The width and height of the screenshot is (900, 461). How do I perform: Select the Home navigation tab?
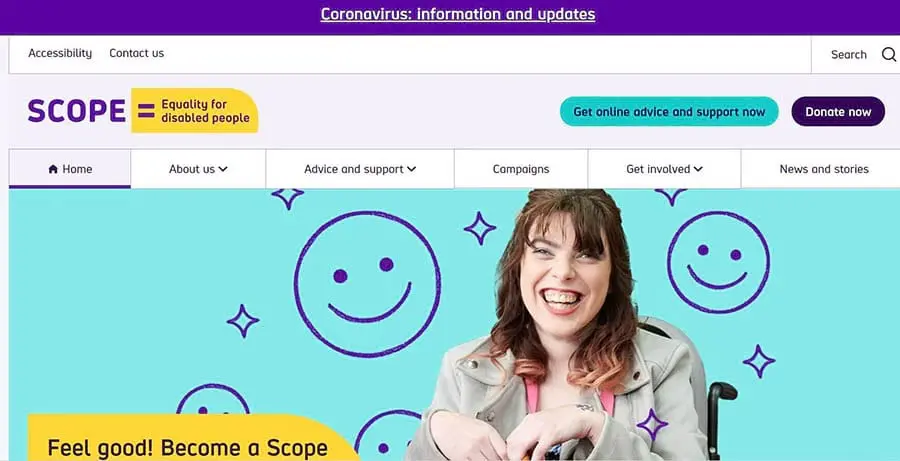click(x=70, y=169)
